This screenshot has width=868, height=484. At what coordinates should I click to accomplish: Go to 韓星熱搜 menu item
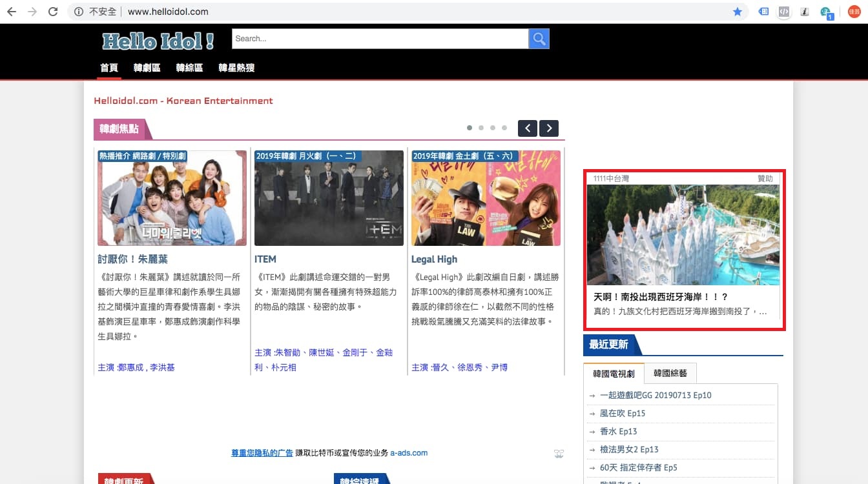(236, 68)
